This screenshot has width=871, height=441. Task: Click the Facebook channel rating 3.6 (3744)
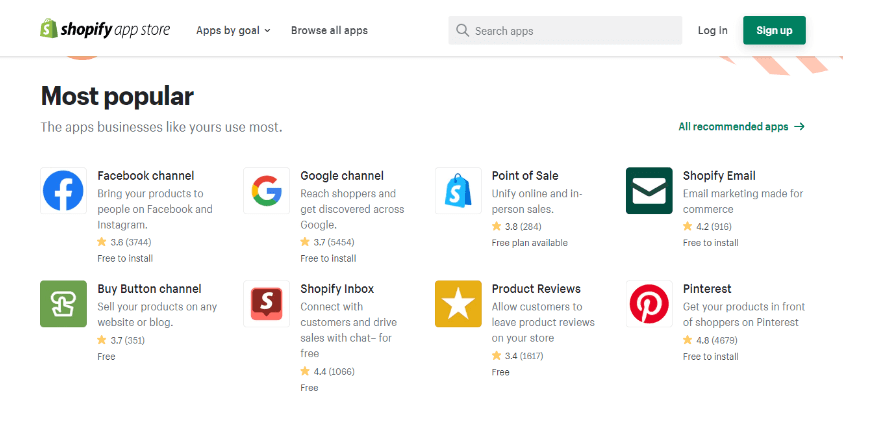coord(131,242)
